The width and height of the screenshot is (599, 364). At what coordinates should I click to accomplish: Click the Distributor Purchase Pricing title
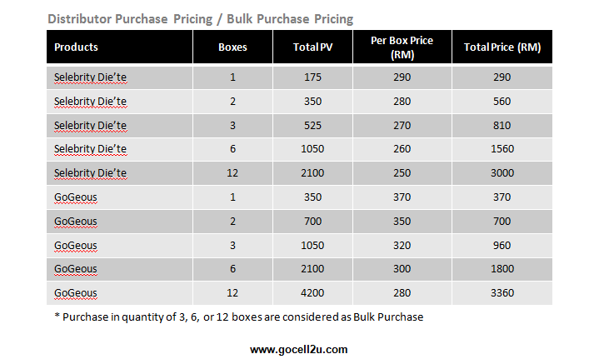pos(130,19)
